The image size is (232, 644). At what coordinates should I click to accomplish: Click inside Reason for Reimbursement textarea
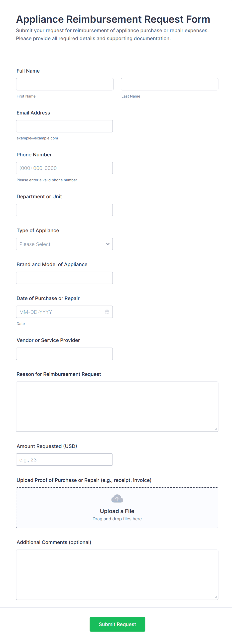click(117, 407)
